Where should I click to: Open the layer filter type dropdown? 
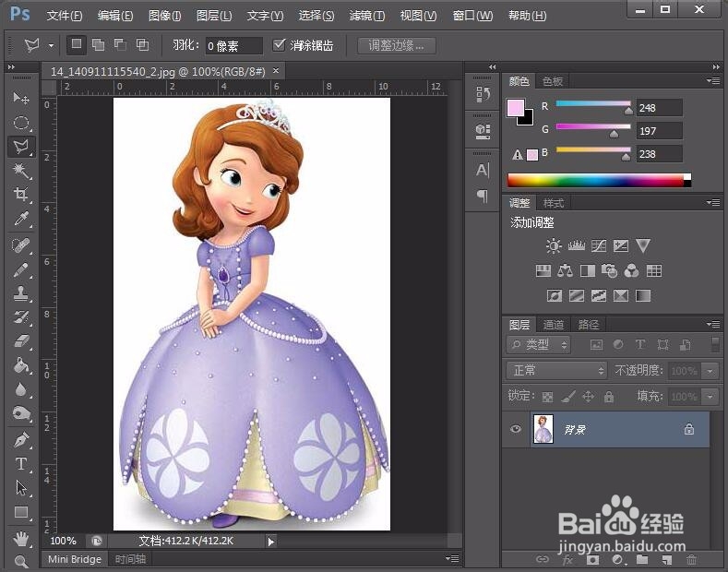538,344
